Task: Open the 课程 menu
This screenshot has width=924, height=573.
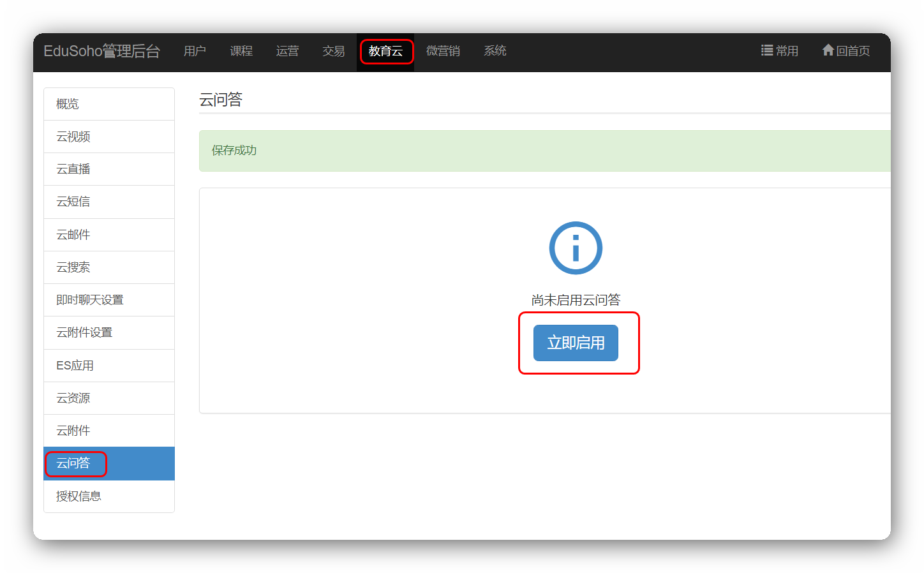Action: tap(241, 51)
